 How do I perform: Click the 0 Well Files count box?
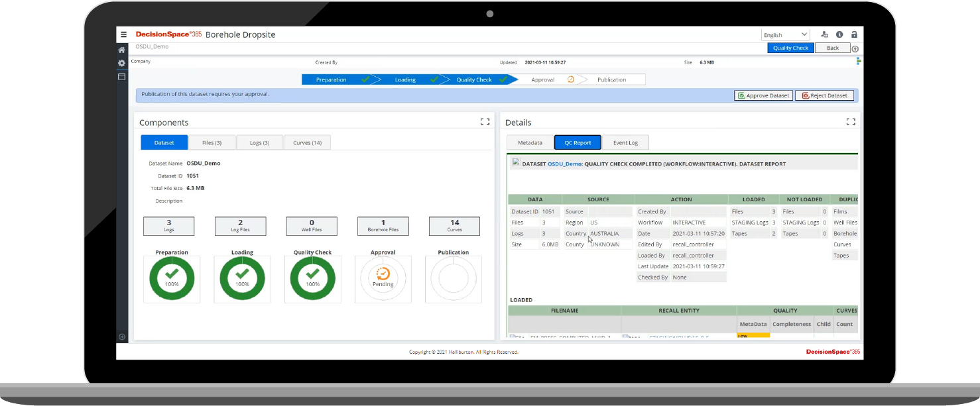coord(312,226)
